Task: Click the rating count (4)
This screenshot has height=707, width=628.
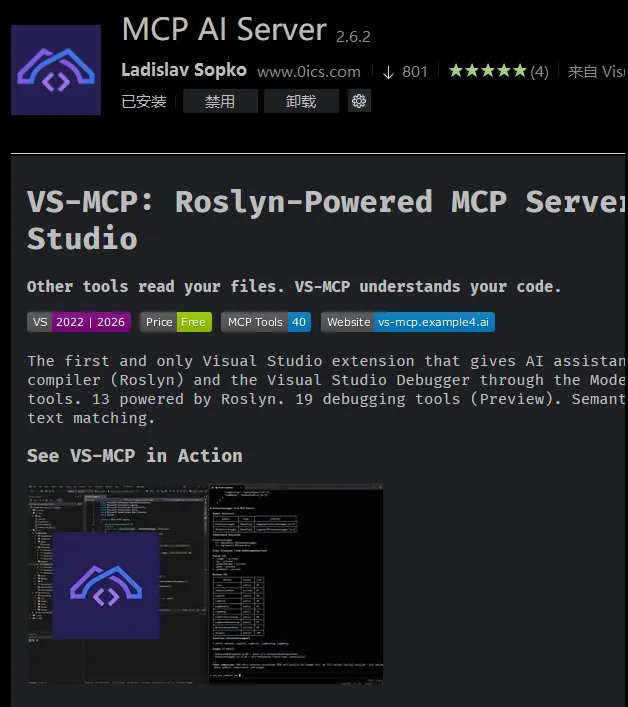Action: click(x=539, y=71)
